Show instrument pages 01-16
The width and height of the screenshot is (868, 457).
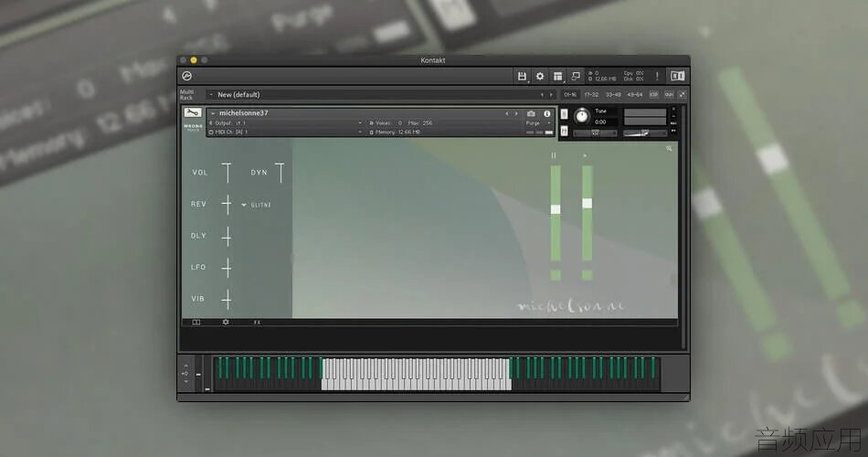[569, 95]
